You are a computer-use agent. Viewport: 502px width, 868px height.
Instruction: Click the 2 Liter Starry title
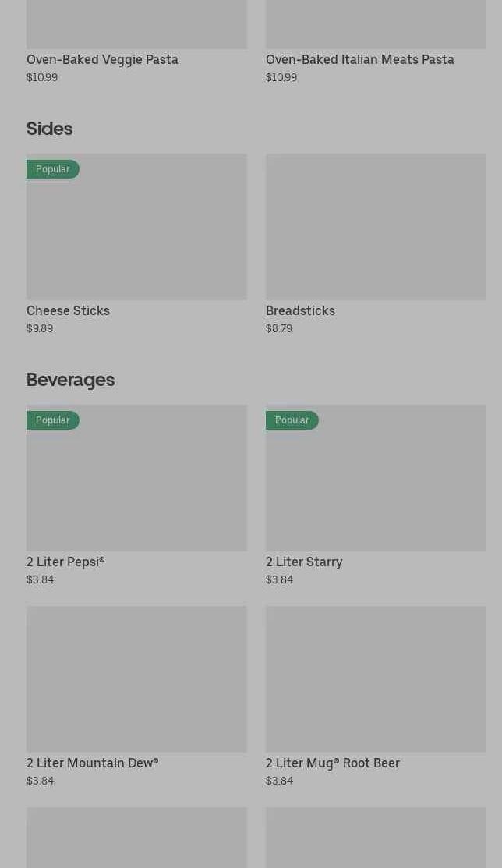point(304,562)
